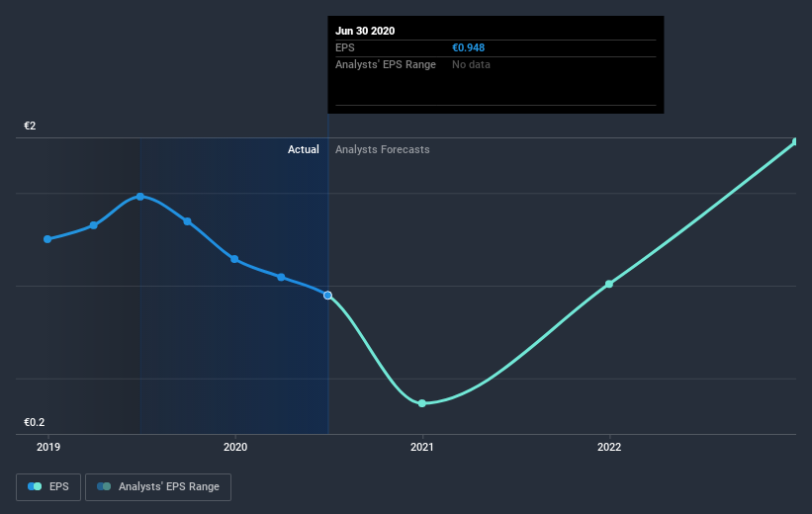Select the highlighted Jun 30 2020 data point
The image size is (812, 514).
point(327,295)
